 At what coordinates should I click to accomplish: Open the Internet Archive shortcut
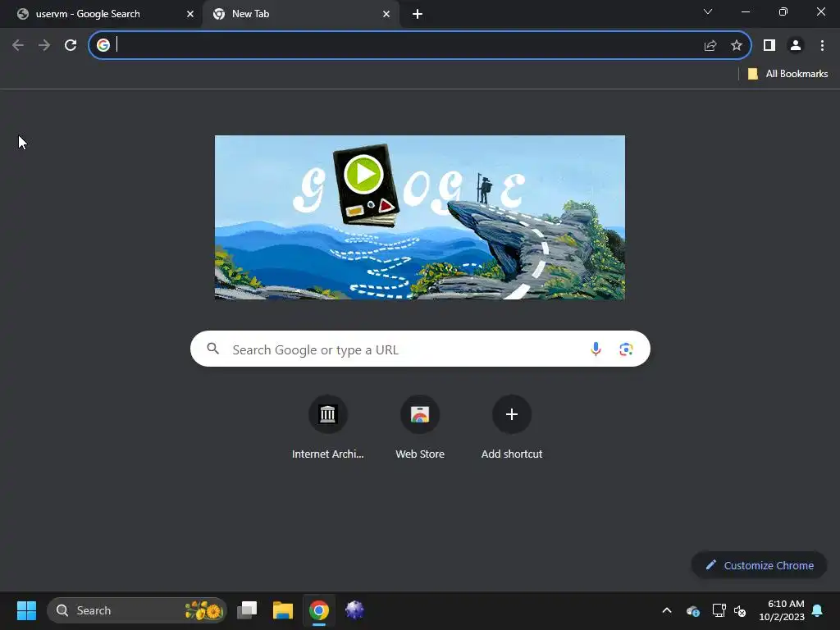(x=328, y=427)
